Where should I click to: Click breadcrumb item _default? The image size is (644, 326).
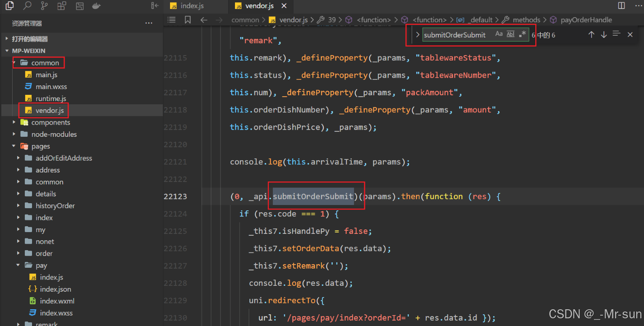[480, 20]
